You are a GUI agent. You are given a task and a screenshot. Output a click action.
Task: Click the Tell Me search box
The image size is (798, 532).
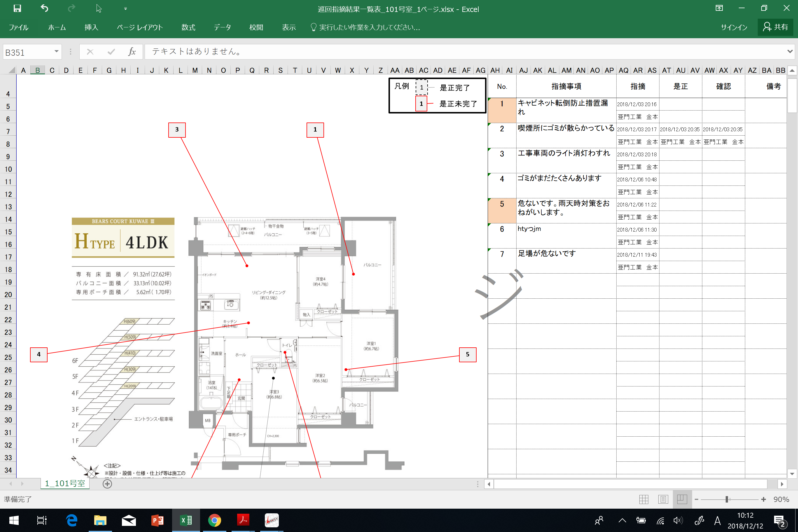366,27
